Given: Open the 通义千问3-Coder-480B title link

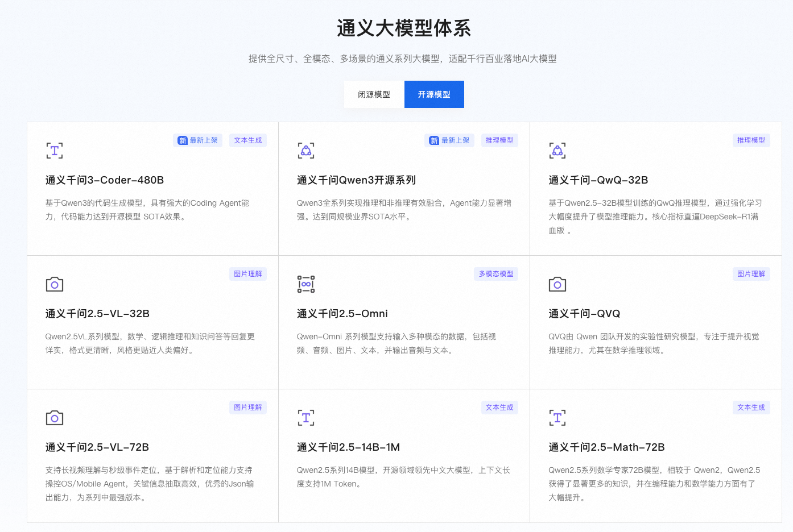Looking at the screenshot, I should click(105, 180).
